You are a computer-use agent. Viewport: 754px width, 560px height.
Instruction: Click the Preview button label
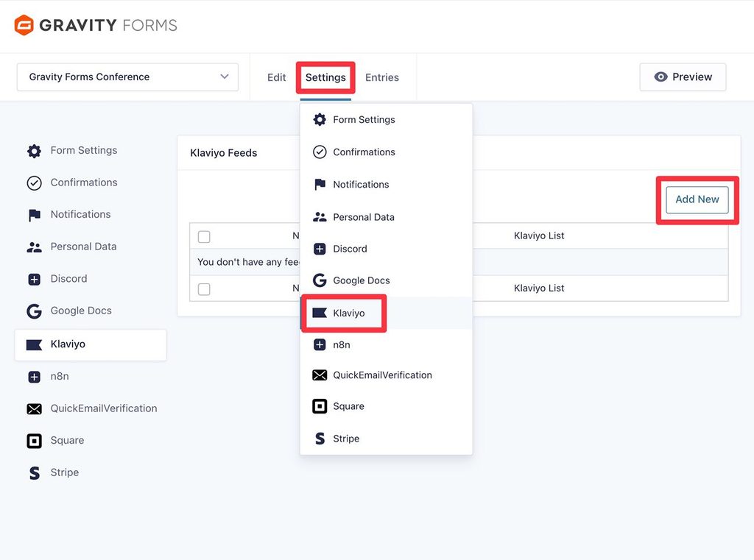pyautogui.click(x=692, y=77)
